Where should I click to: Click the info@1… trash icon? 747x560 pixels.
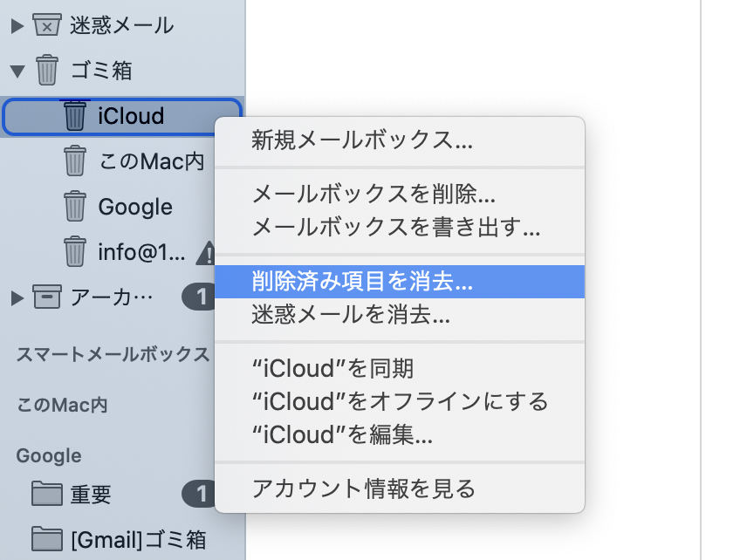[75, 251]
